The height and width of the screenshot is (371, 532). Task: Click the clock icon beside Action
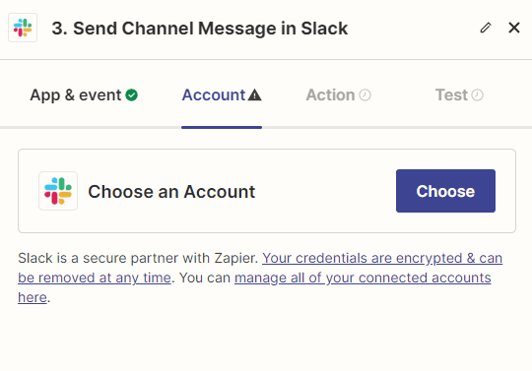pyautogui.click(x=365, y=95)
